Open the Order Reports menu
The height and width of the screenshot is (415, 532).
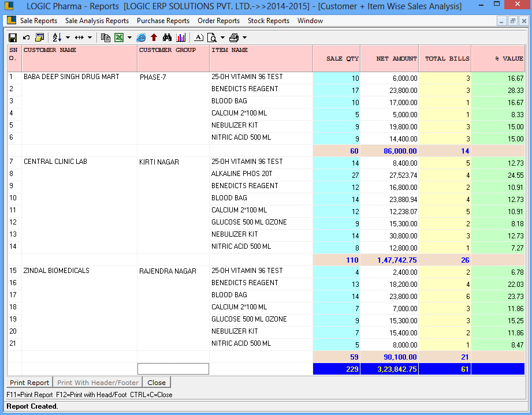click(x=218, y=21)
